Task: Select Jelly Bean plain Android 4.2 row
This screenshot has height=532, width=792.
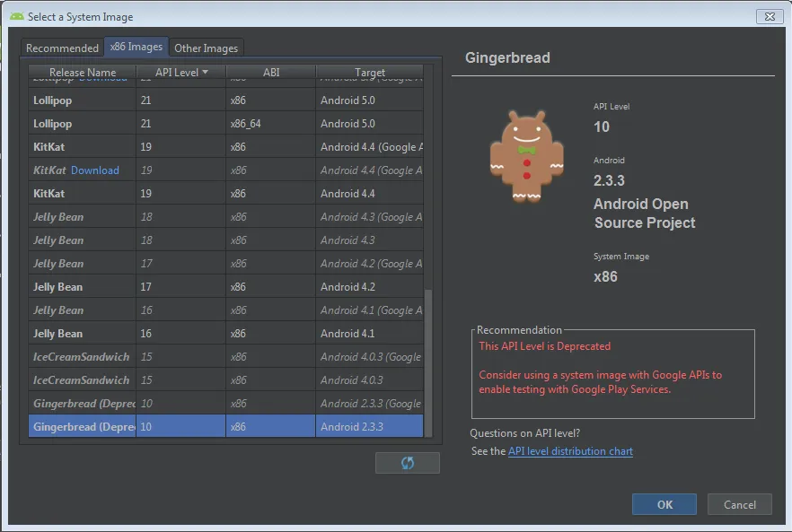Action: pyautogui.click(x=225, y=287)
